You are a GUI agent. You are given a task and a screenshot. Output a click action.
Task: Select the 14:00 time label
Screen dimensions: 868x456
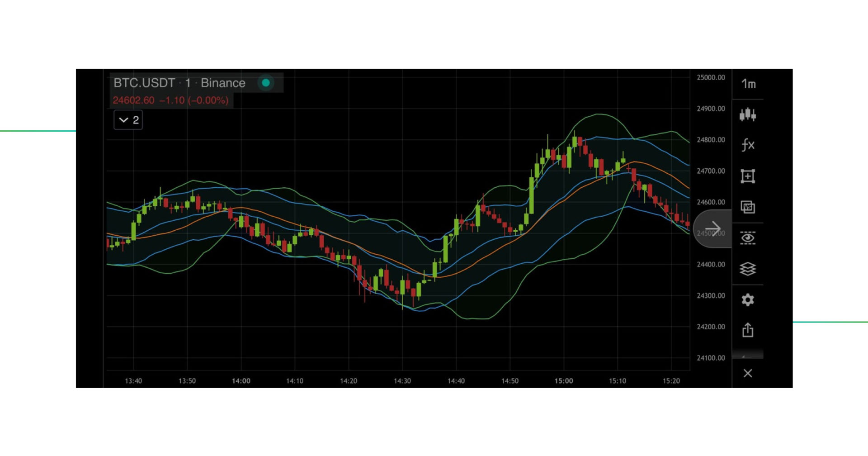pyautogui.click(x=241, y=381)
